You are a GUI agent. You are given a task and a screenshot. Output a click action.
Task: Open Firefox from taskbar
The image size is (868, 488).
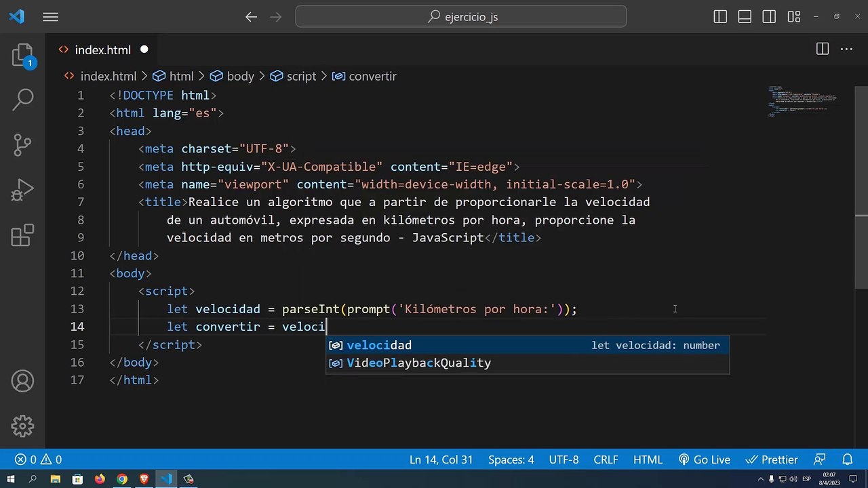100,479
